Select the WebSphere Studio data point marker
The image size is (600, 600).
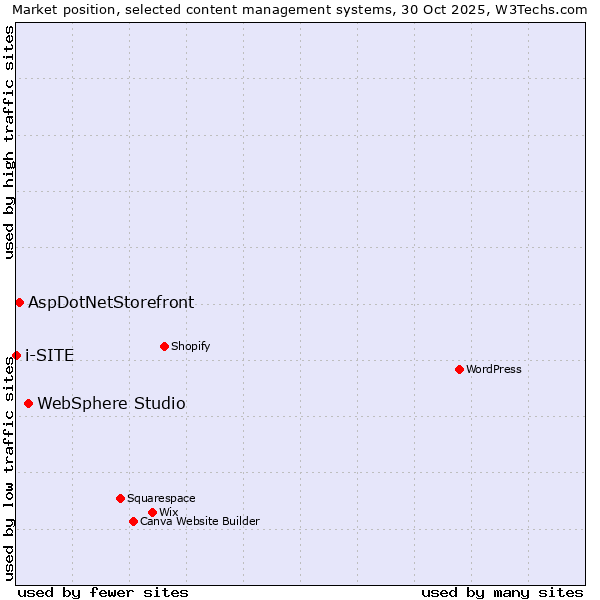28,403
